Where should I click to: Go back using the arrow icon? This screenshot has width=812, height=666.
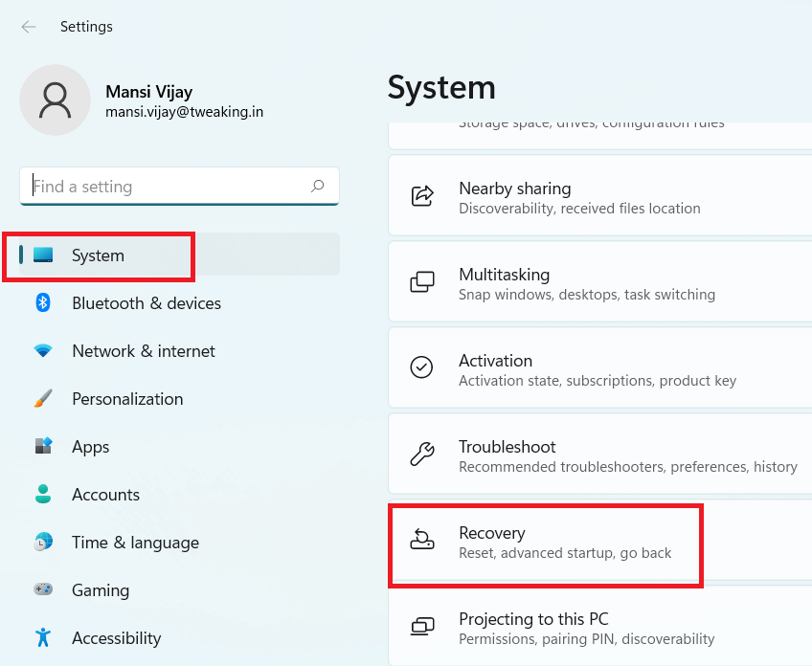click(29, 27)
